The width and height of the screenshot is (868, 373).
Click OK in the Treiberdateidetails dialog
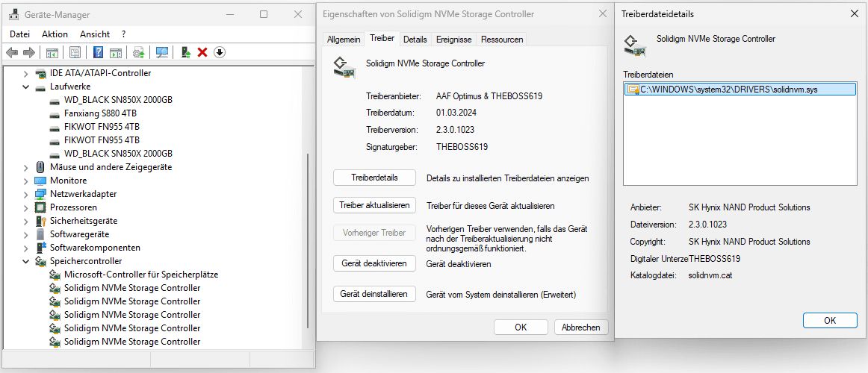(830, 321)
